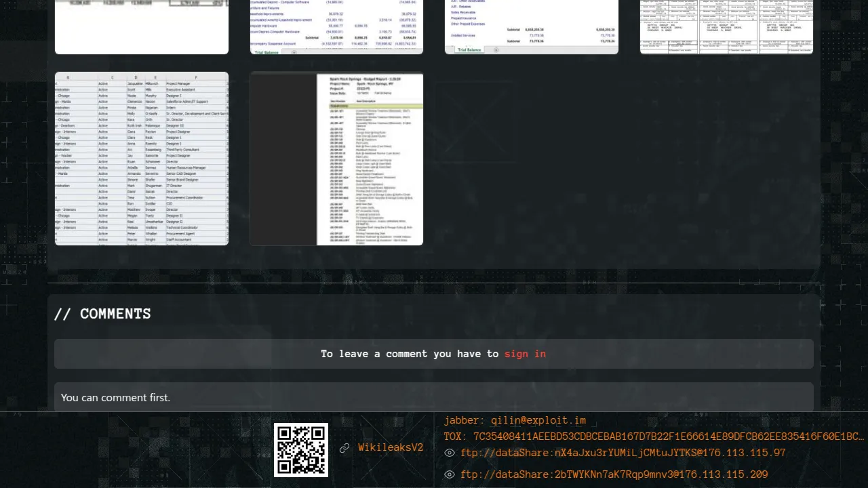The height and width of the screenshot is (488, 868).
Task: Toggle eye icon beside FTP link ending .209
Action: pyautogui.click(x=449, y=474)
